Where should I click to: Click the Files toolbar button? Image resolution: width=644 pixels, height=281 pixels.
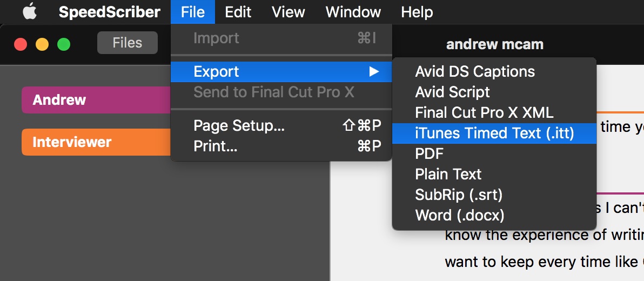click(127, 43)
